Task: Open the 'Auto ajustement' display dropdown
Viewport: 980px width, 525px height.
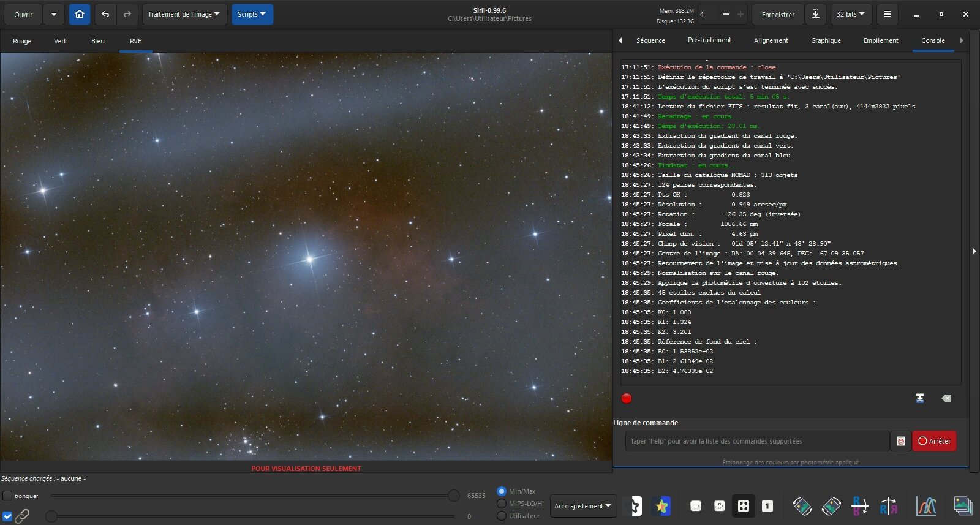Action: tap(583, 506)
